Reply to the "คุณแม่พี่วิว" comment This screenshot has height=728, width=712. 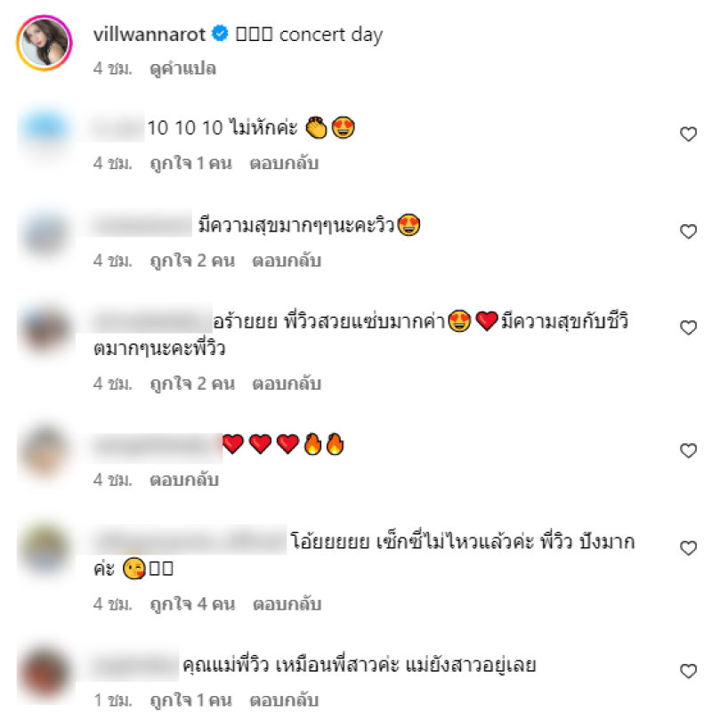click(x=284, y=700)
